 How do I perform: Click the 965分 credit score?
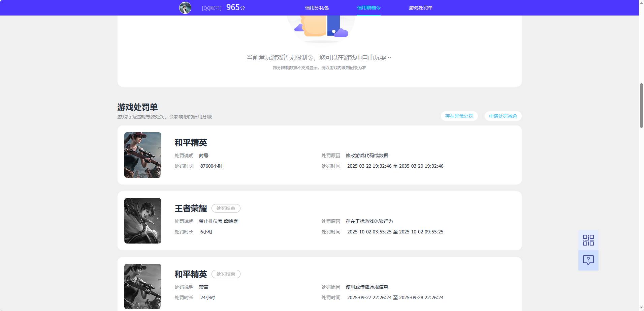coord(235,7)
